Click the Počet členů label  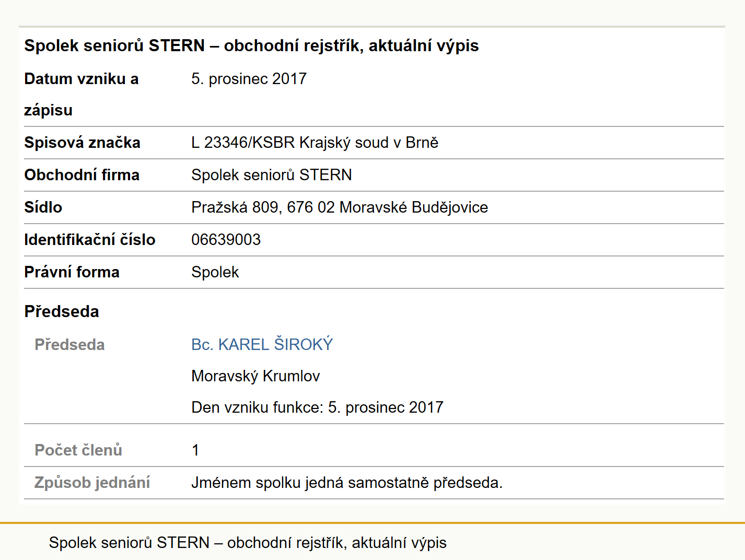click(x=78, y=450)
